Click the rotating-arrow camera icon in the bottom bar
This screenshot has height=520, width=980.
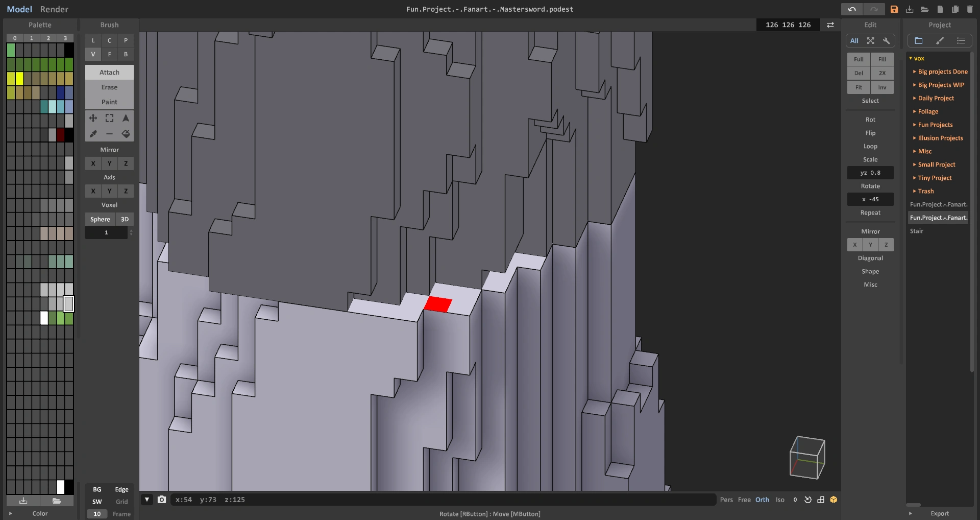tap(808, 500)
